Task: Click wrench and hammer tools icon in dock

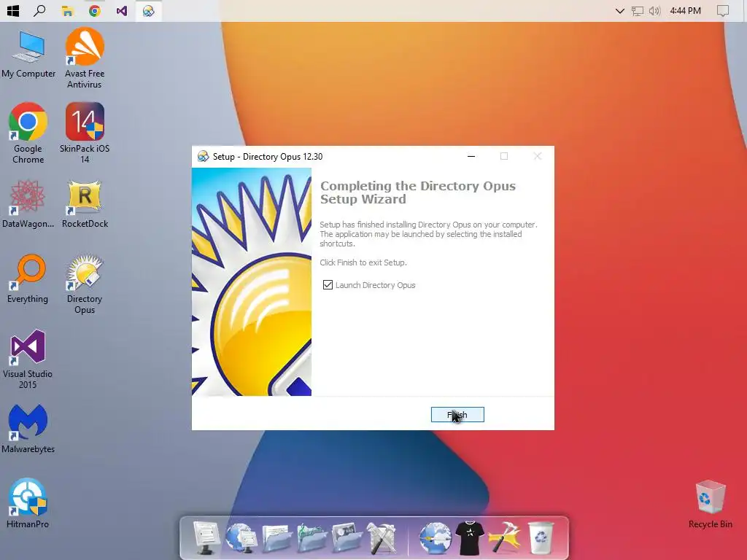Action: point(381,538)
